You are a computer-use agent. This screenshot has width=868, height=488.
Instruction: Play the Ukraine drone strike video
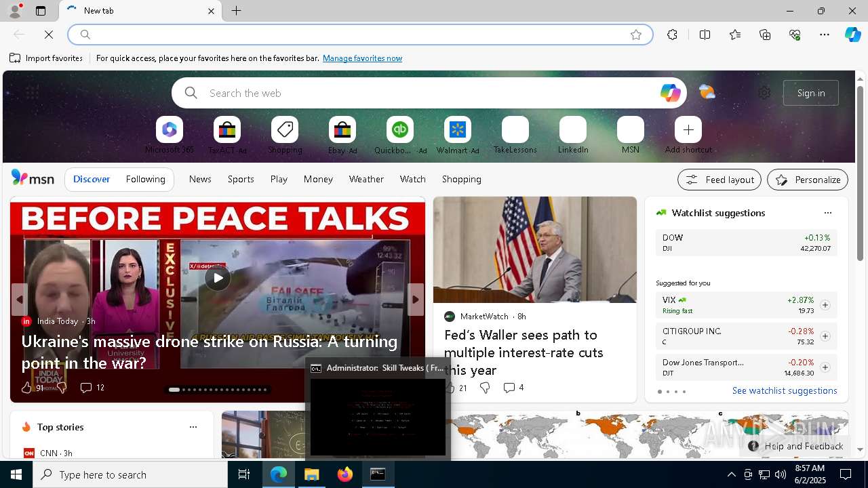tap(218, 277)
